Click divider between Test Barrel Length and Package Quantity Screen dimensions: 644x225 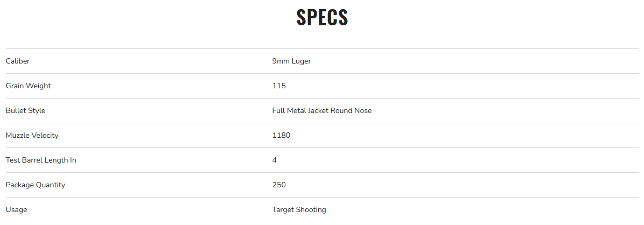322,173
